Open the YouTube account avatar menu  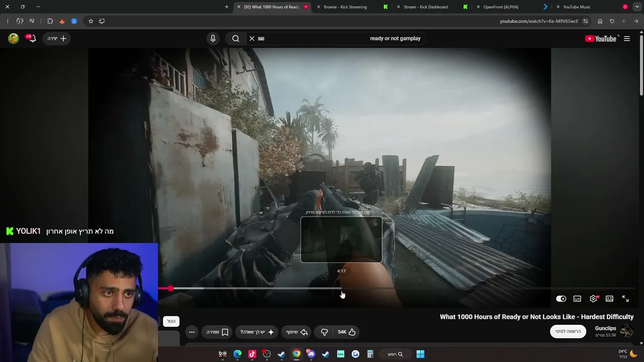coord(14,38)
